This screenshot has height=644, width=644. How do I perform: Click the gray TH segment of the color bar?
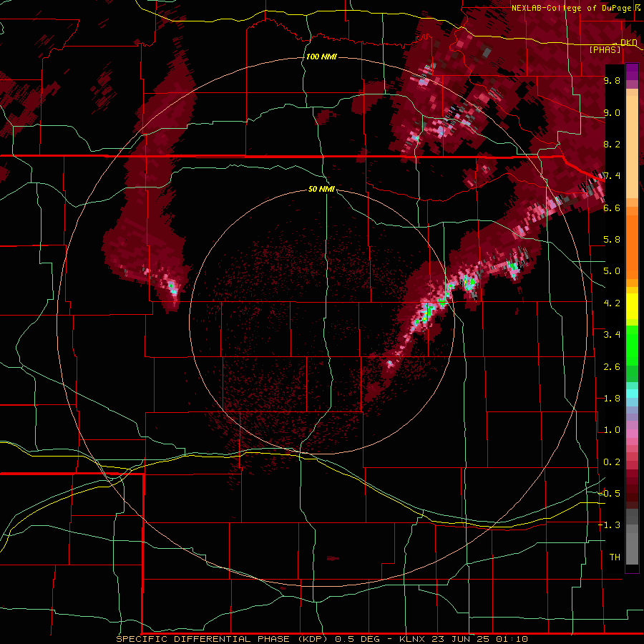[x=632, y=550]
